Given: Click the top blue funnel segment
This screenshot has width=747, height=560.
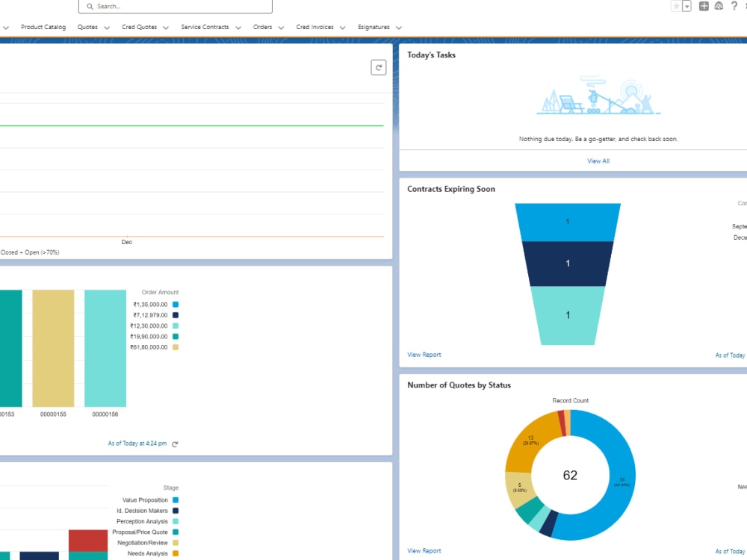Looking at the screenshot, I should point(568,222).
